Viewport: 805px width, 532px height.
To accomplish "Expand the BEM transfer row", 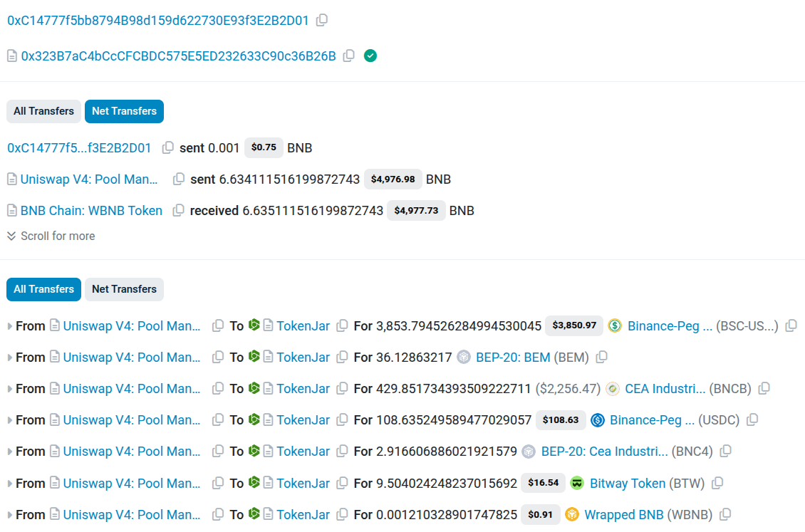I will [10, 357].
